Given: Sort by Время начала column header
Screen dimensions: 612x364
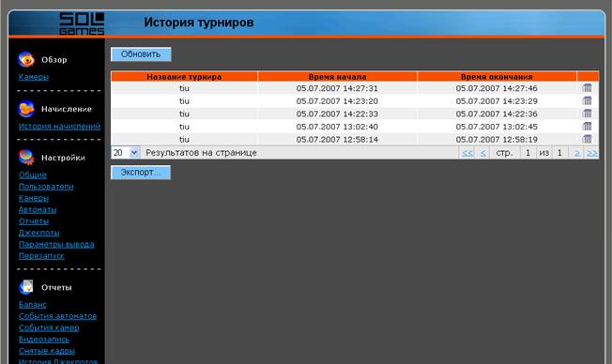Looking at the screenshot, I should coord(337,77).
